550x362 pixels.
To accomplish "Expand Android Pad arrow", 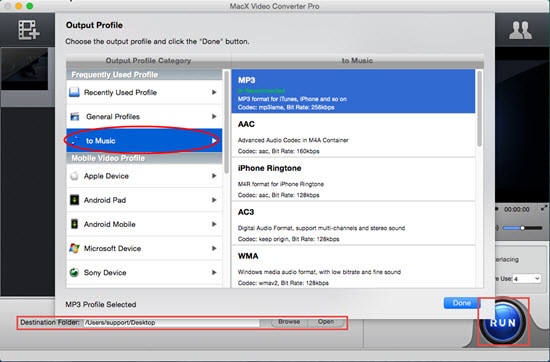I will 214,200.
